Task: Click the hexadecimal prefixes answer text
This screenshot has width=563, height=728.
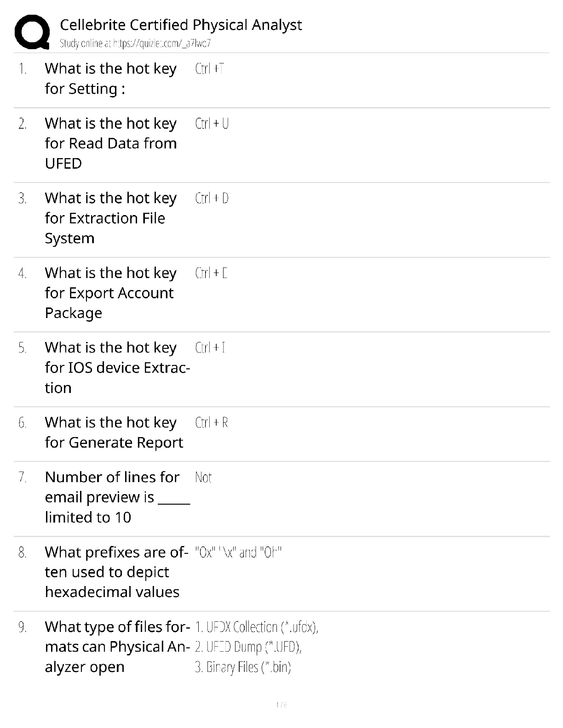Action: [x=238, y=552]
